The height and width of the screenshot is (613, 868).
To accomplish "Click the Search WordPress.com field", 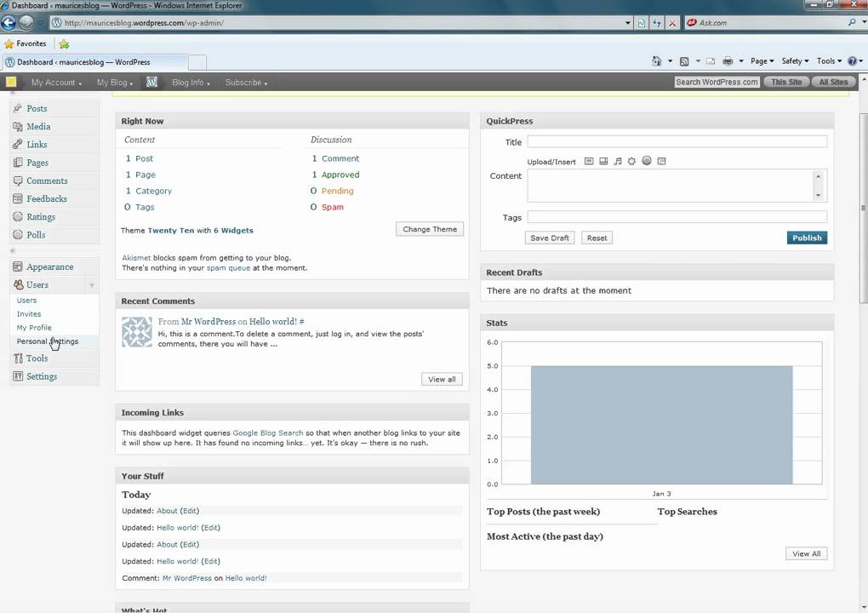I will 717,82.
